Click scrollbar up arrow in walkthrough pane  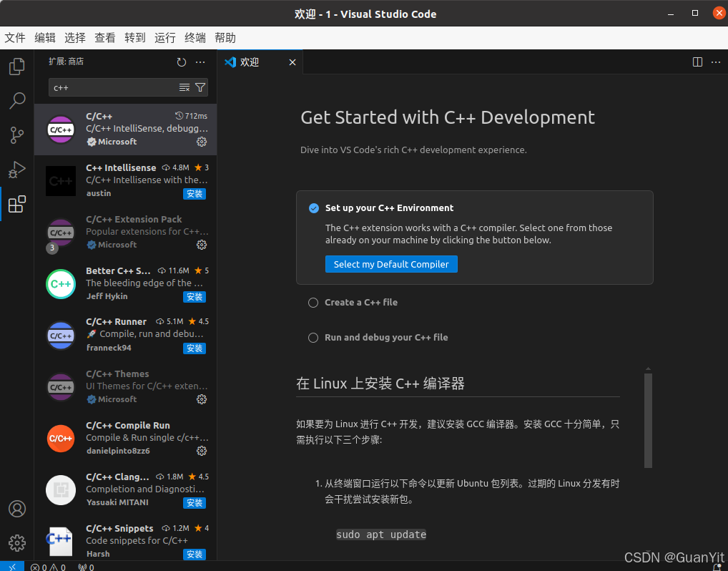coord(648,369)
